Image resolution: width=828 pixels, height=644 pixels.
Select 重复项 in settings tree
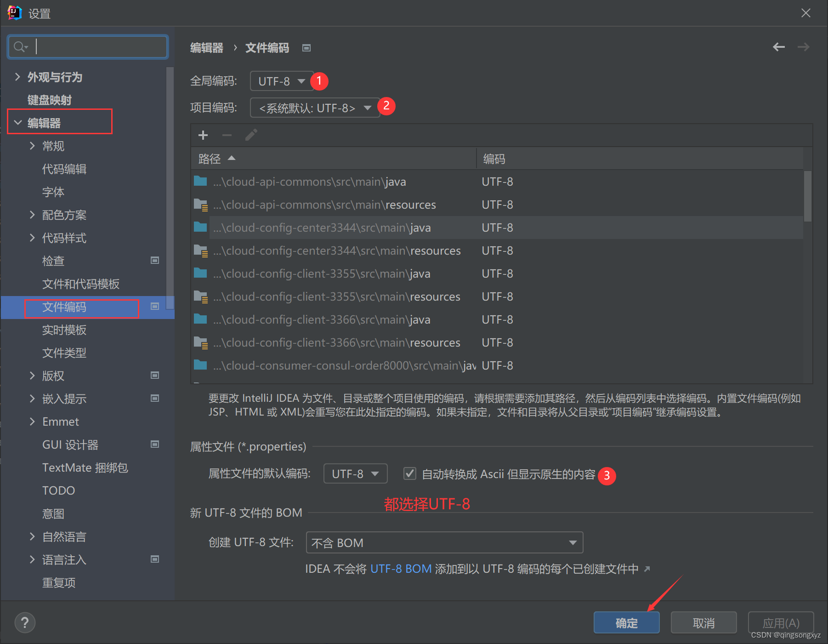(x=59, y=583)
